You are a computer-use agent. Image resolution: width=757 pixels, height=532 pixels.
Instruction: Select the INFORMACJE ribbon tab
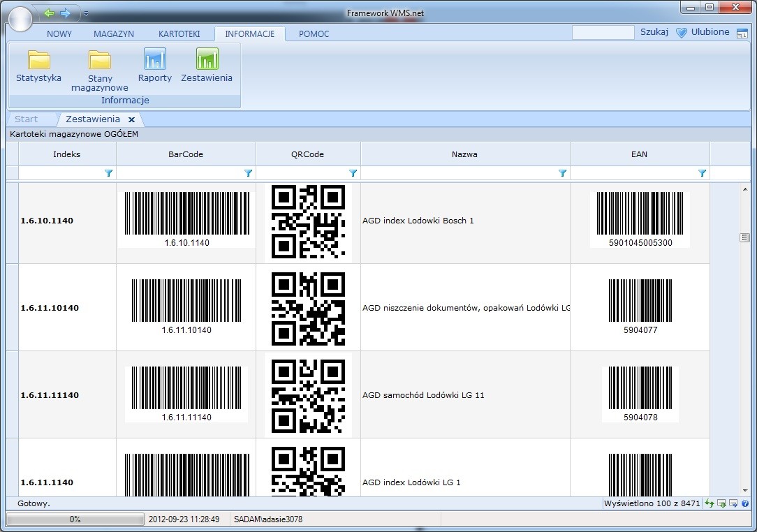pos(249,34)
